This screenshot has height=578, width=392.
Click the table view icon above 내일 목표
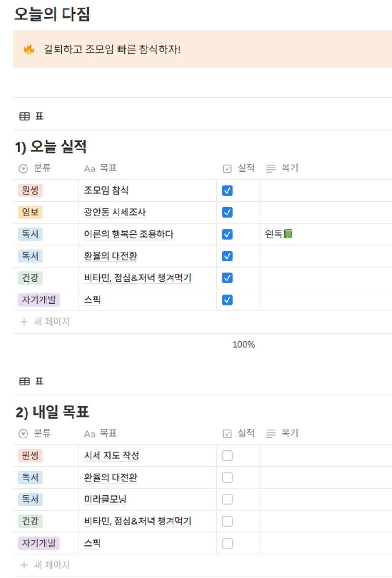[x=24, y=382]
